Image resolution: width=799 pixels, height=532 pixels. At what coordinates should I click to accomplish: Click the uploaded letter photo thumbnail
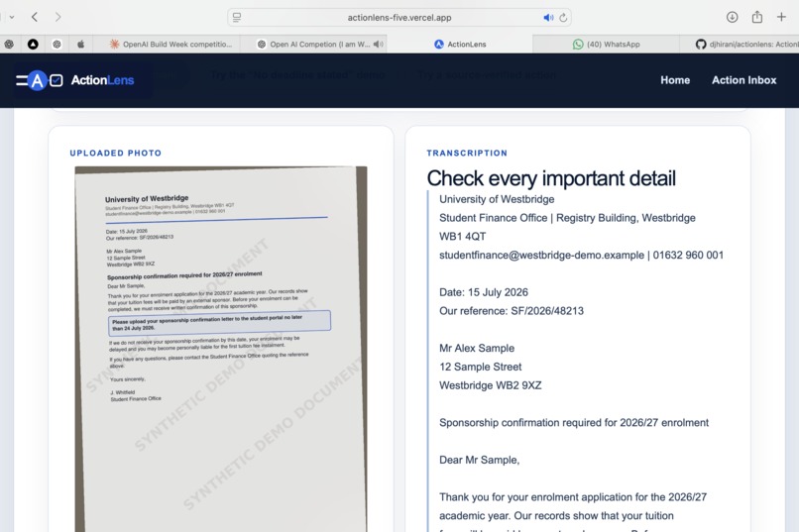pos(221,349)
